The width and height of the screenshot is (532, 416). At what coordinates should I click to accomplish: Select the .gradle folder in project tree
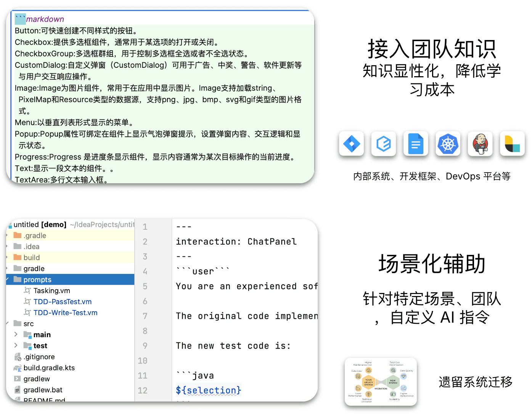click(70, 235)
